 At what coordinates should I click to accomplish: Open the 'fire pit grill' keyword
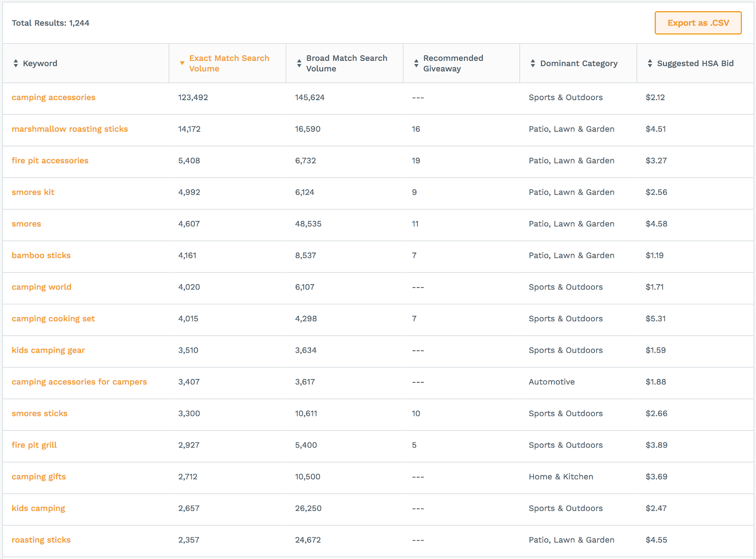click(x=34, y=445)
